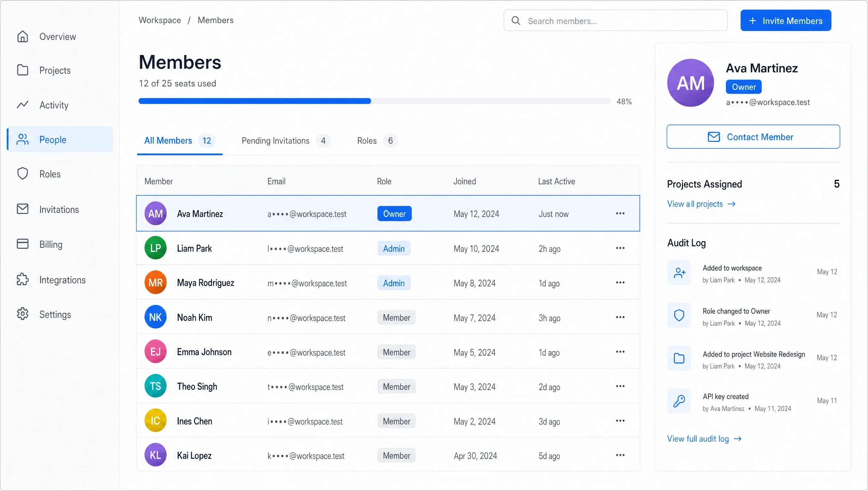Click the Search members input field
The height and width of the screenshot is (491, 868).
pyautogui.click(x=615, y=21)
